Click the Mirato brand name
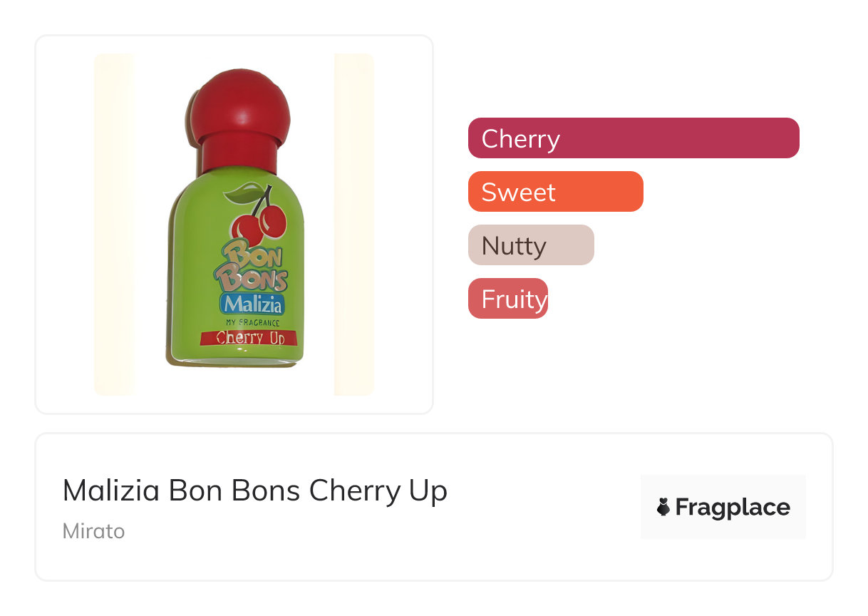Viewport: 868px width, 616px height. pos(93,531)
